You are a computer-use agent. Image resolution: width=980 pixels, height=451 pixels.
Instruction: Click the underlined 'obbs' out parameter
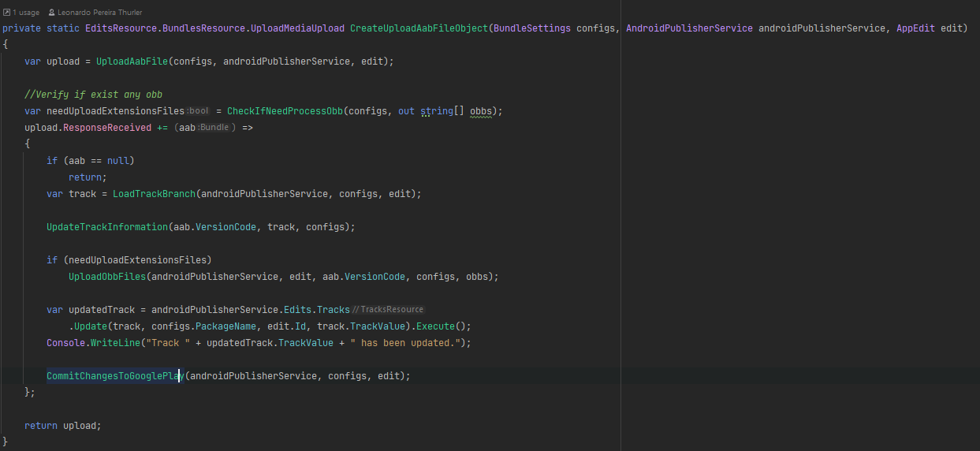pos(481,111)
